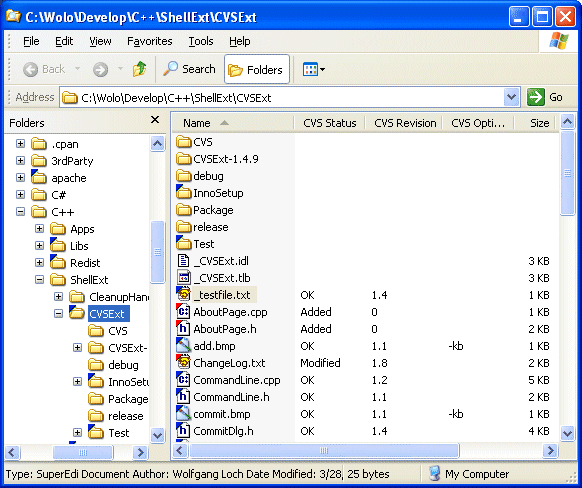Screen dimensions: 582x488
Task: Select the _testfile.txt file icon
Action: point(183,294)
